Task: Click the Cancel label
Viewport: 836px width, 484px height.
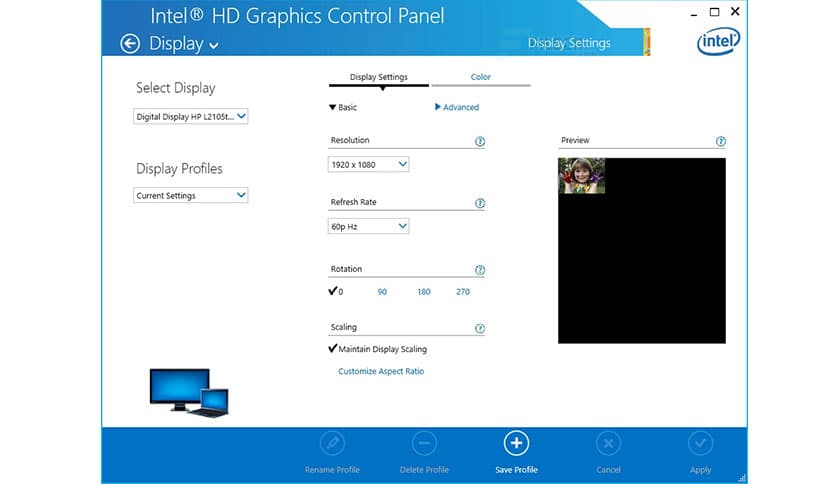Action: tap(608, 470)
